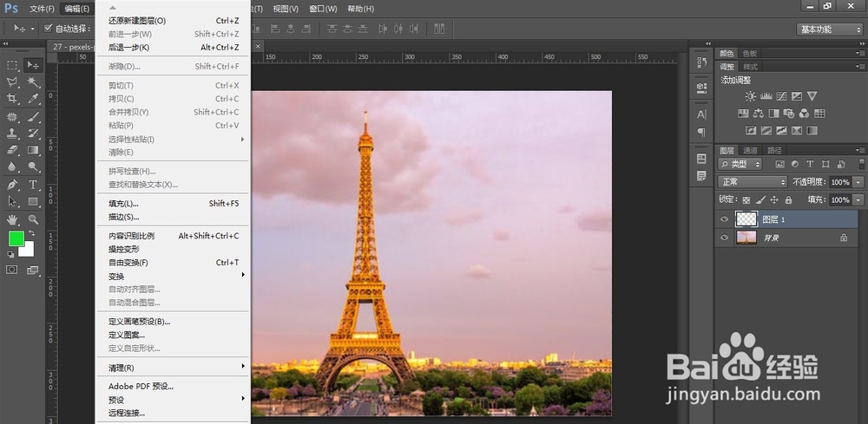Hide the 图层 1 layer eye
Image resolution: width=868 pixels, height=424 pixels.
pos(724,219)
